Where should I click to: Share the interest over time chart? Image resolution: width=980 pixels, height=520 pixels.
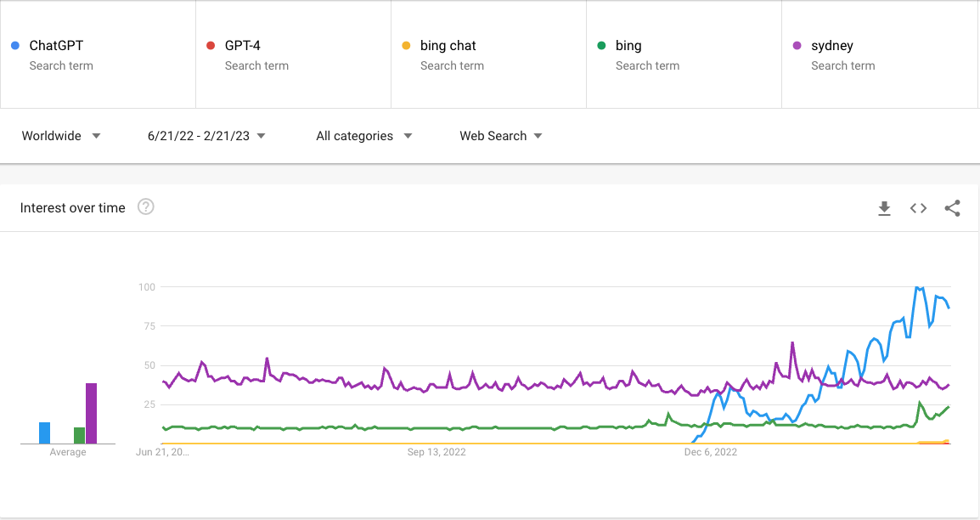952,208
